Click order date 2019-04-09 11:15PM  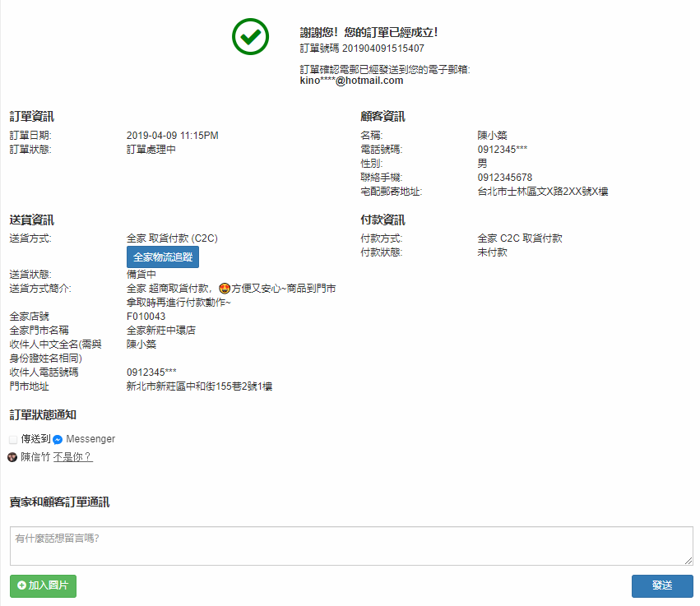tap(172, 135)
